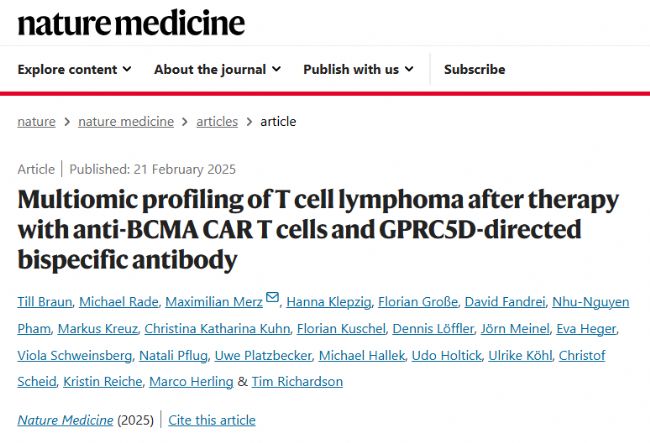Open Maximilian Merz author details
Image resolution: width=650 pixels, height=443 pixels.
tap(215, 301)
